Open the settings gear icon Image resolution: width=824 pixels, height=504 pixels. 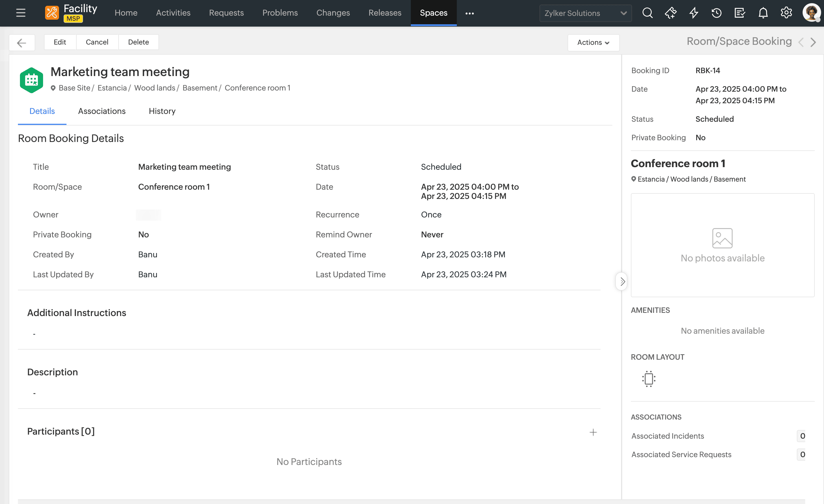coord(786,13)
